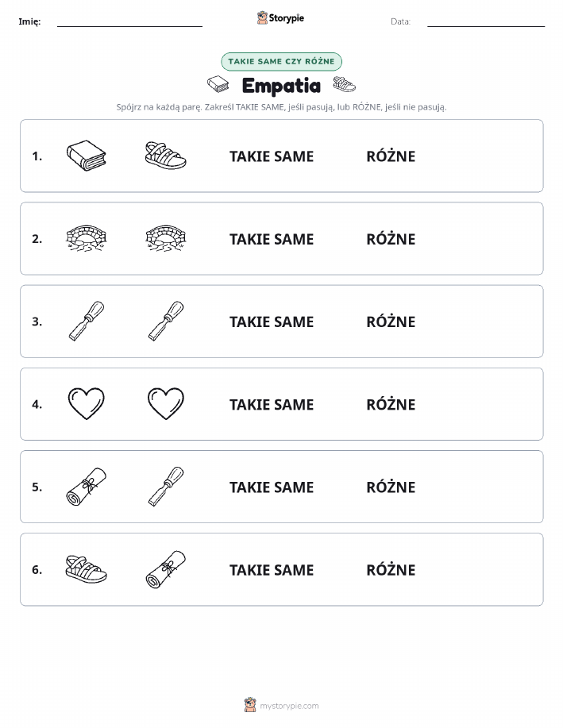The width and height of the screenshot is (563, 728).
Task: Click the right chisel icon in row 3
Action: [x=166, y=321]
